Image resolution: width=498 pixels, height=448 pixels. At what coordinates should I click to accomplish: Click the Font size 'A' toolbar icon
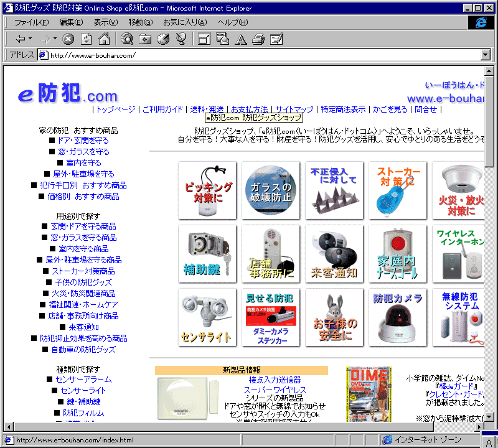pos(241,39)
